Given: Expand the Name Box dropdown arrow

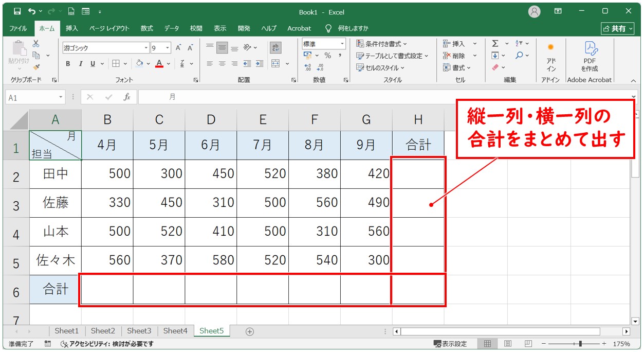Looking at the screenshot, I should coord(61,97).
